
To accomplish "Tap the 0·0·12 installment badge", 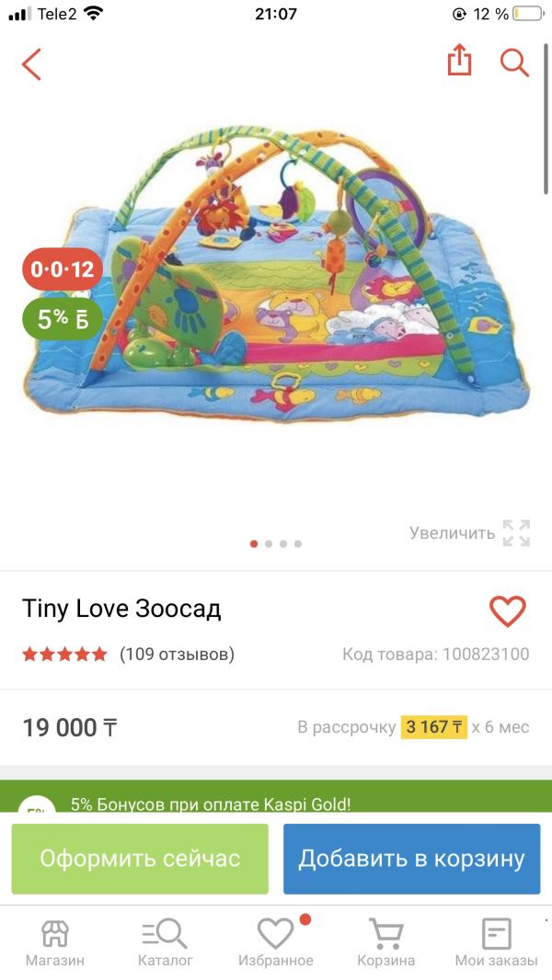I will pos(63,269).
